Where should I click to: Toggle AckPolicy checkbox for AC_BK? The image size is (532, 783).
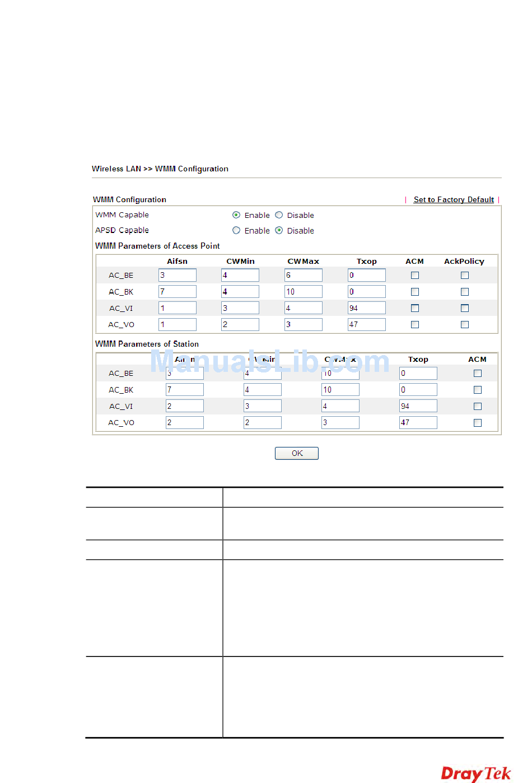(x=465, y=292)
